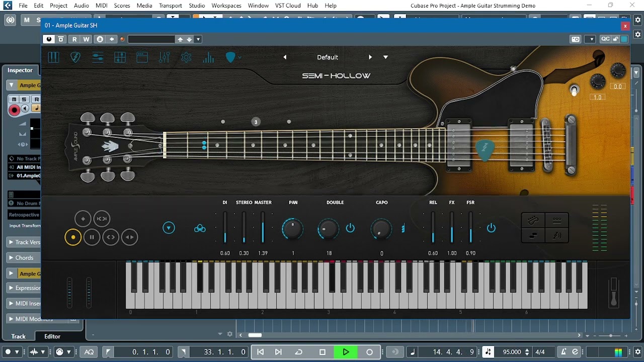Click Go to Previous Marker transport button
Viewport: 644px width, 362px height.
260,352
